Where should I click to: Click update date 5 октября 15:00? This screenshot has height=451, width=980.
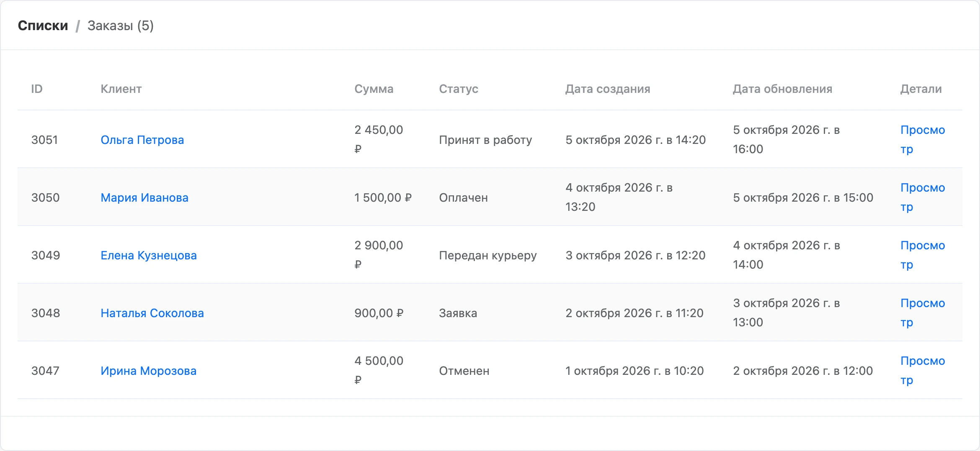coord(803,197)
